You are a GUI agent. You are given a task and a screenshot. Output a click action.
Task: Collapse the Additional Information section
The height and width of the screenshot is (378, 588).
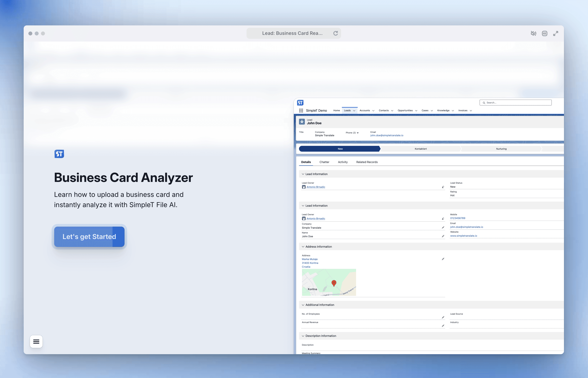click(303, 305)
